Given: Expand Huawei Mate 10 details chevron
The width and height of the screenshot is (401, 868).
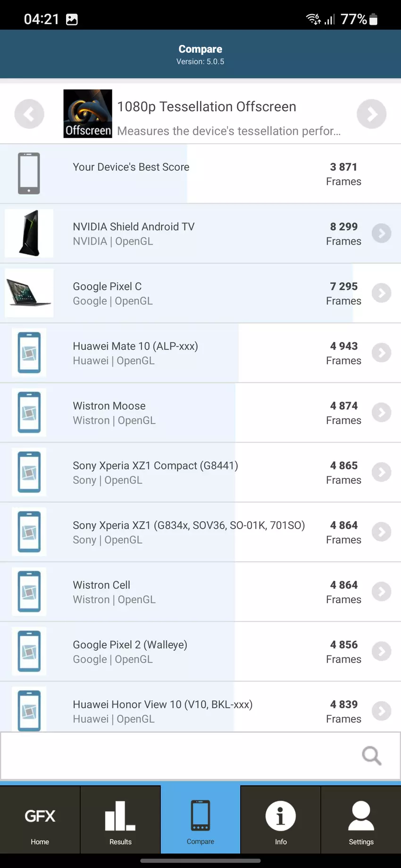Looking at the screenshot, I should (381, 353).
